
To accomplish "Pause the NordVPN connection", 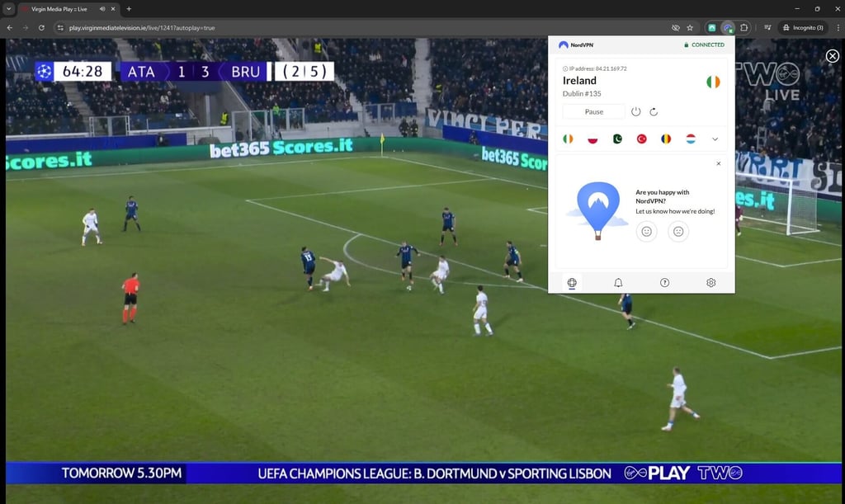I will [594, 111].
